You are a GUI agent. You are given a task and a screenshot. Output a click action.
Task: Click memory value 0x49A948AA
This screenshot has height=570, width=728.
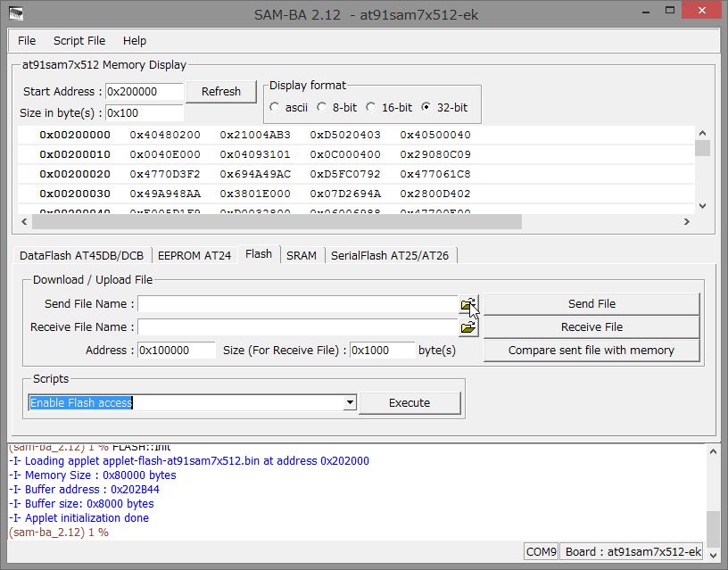click(165, 194)
